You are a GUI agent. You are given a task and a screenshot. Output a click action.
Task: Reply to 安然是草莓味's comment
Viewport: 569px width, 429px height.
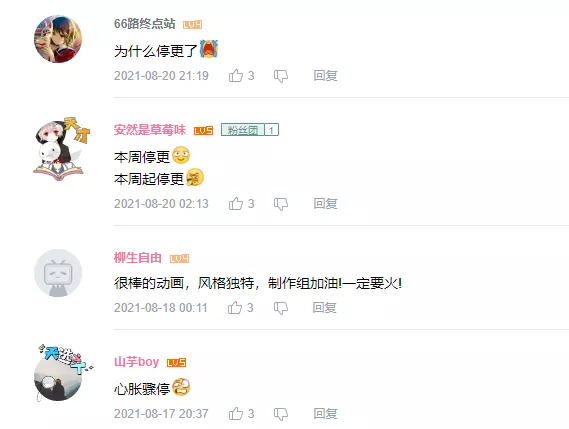click(326, 204)
